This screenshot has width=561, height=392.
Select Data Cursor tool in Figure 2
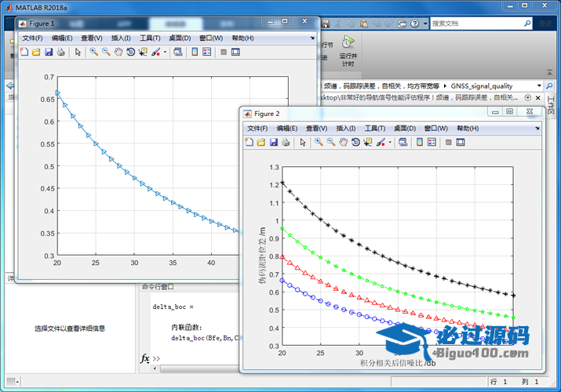point(367,143)
